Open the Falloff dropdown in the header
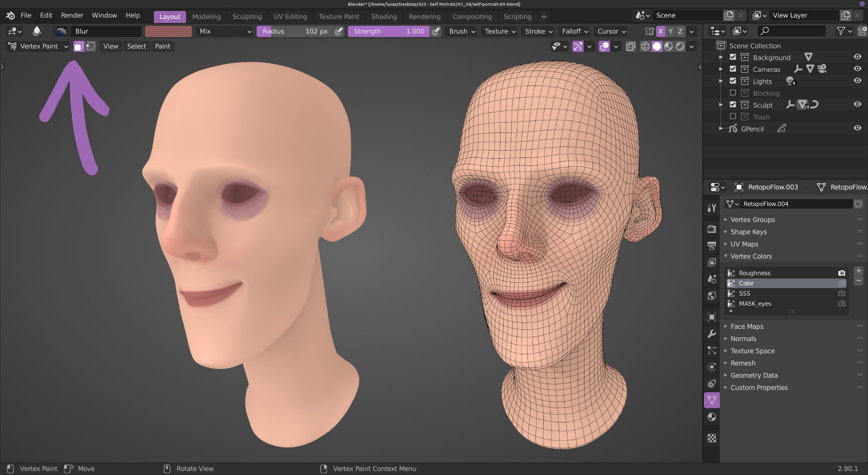This screenshot has height=475, width=868. tap(574, 31)
